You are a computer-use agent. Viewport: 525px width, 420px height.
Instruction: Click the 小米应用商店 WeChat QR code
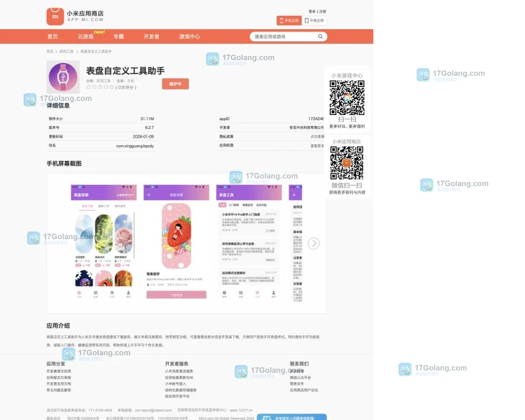pos(347,163)
